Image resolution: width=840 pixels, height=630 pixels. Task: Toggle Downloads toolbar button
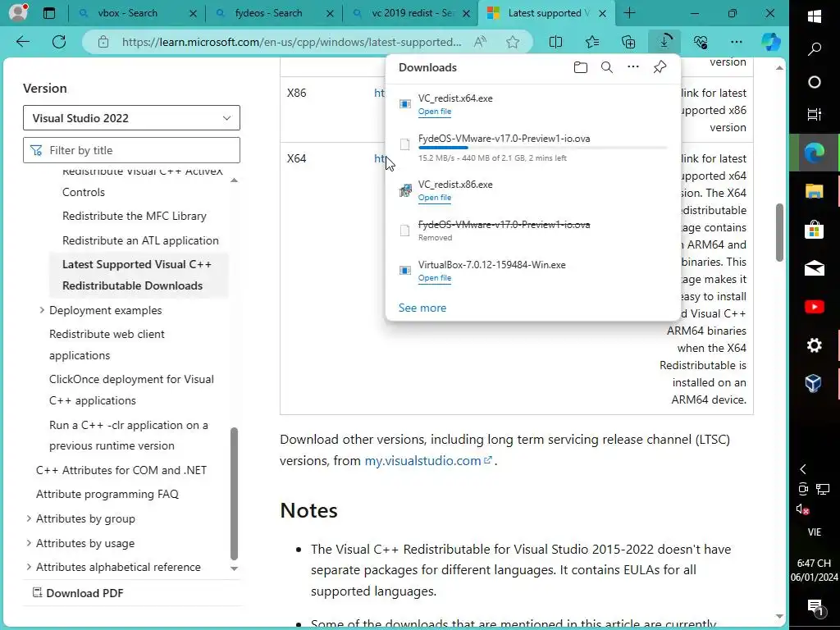click(664, 41)
